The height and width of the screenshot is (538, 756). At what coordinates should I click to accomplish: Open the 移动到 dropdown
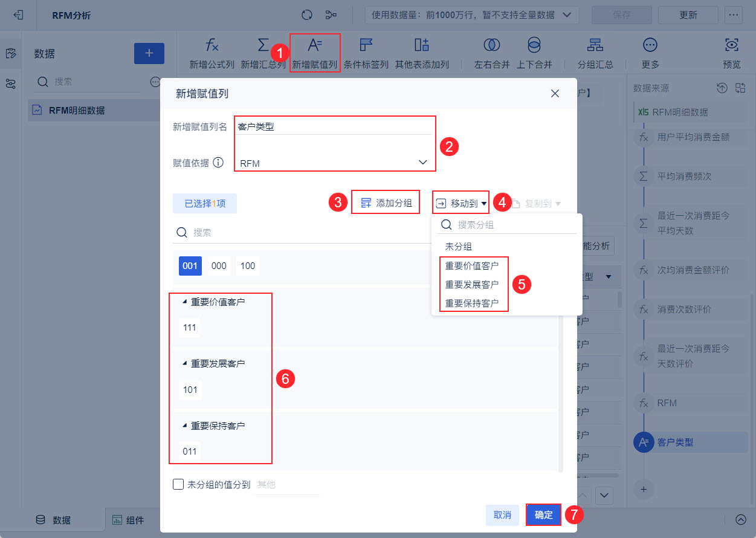pyautogui.click(x=461, y=204)
